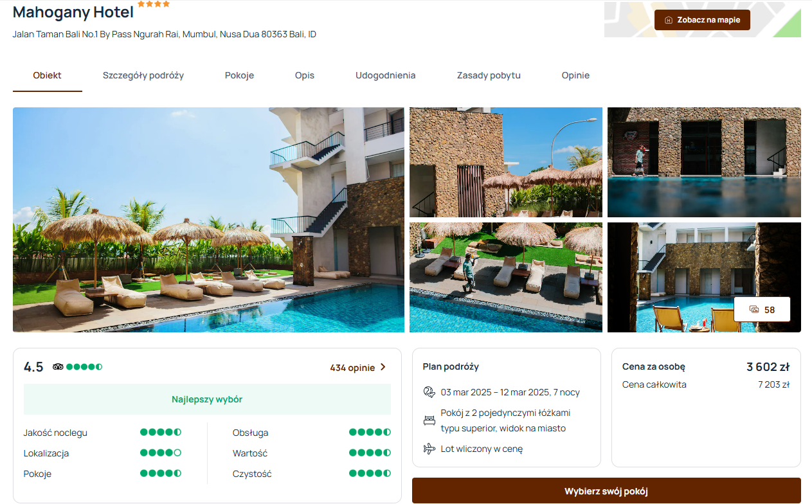Click the travel dates 03 mar 2025 text
Screen dimensions: 812x504
[510, 392]
